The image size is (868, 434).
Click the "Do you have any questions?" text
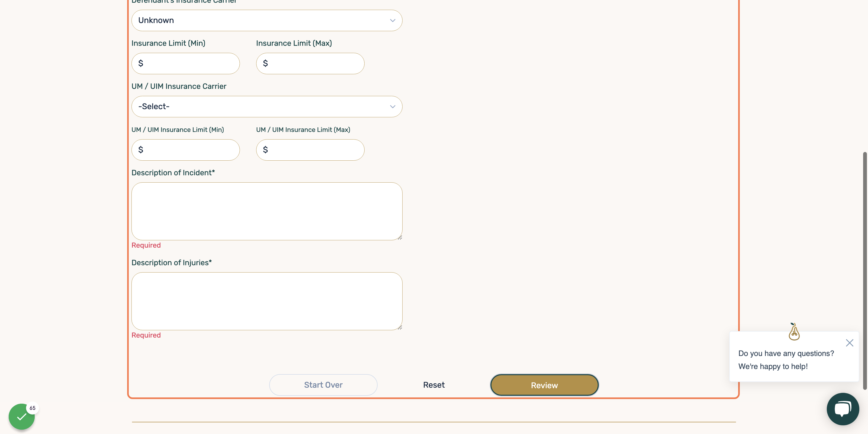click(786, 353)
